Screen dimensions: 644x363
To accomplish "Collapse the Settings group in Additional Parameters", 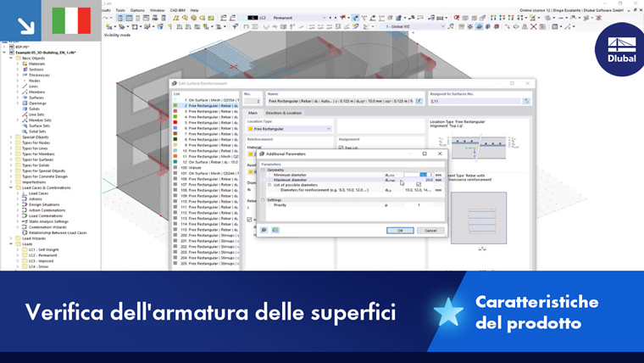I will pyautogui.click(x=263, y=200).
